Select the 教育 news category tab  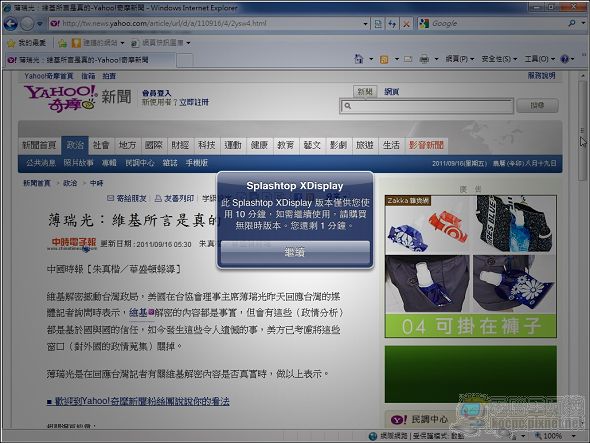(285, 145)
